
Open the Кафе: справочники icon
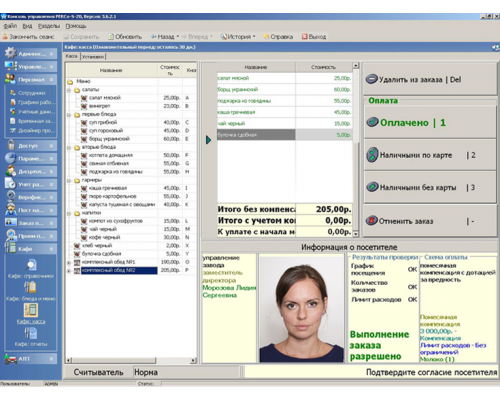point(31,265)
